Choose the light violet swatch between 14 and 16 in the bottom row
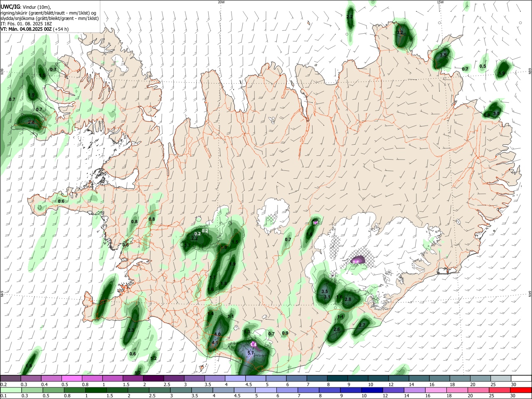 click(x=414, y=390)
